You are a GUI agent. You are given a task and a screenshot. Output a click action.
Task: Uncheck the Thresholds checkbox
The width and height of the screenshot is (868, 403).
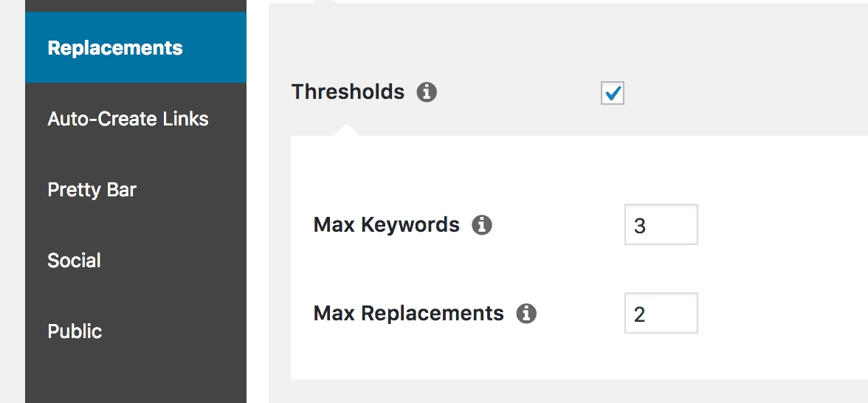[613, 93]
